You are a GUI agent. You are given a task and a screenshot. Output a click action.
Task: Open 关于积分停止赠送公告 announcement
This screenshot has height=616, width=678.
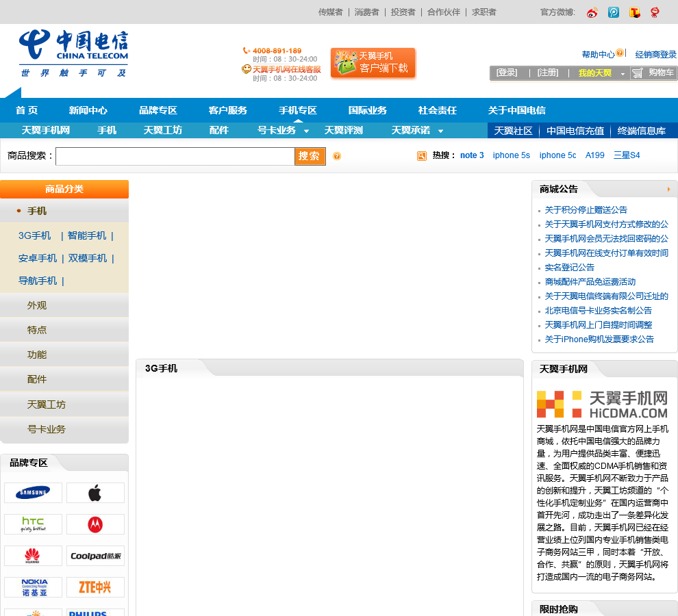(586, 210)
